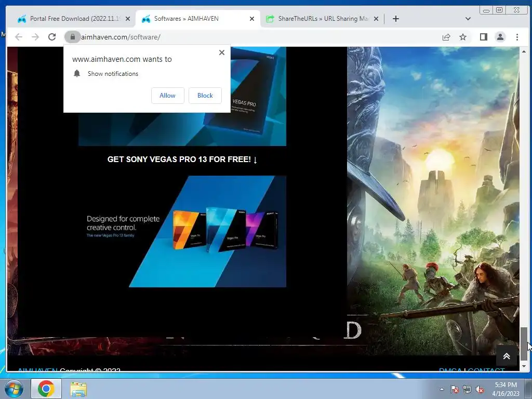Bookmark this page with the star icon
This screenshot has height=399, width=532.
click(x=463, y=37)
